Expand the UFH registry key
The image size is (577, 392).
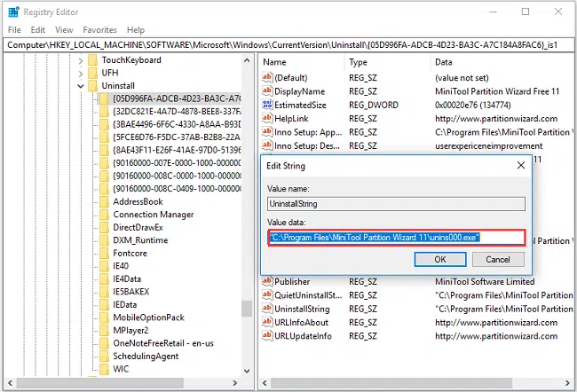click(x=81, y=73)
